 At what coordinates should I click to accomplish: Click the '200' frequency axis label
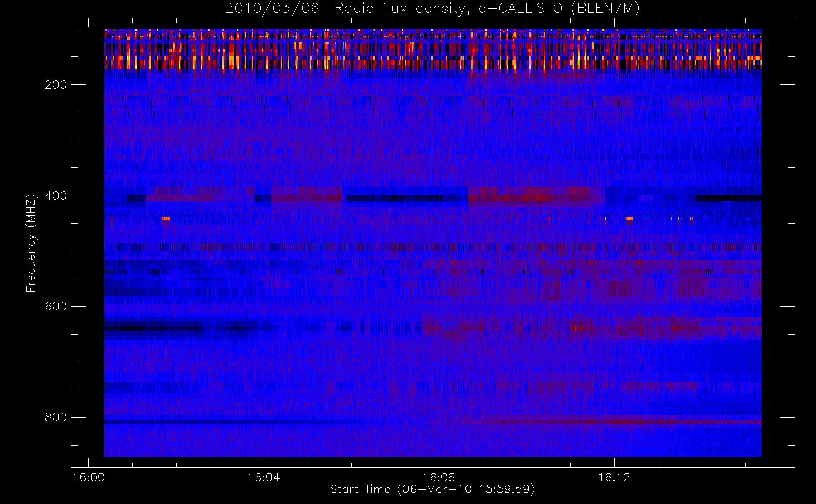[x=55, y=85]
